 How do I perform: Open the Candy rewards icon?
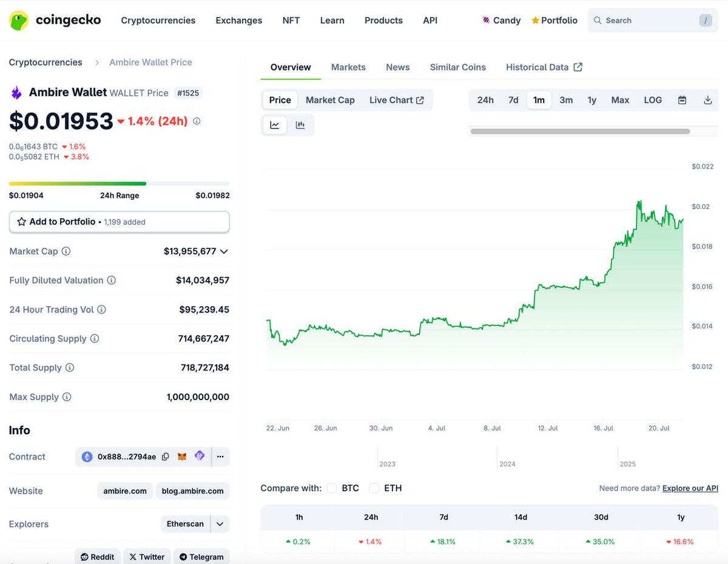pyautogui.click(x=486, y=20)
